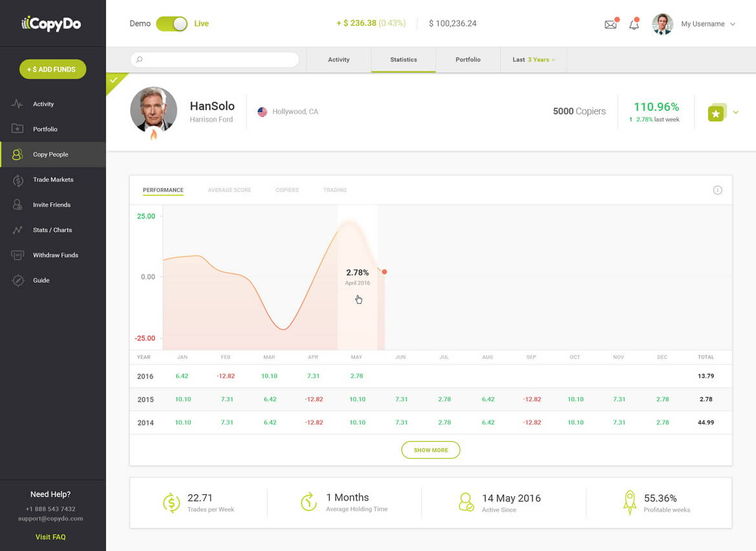Click the search magnifier icon
Image resolution: width=756 pixels, height=551 pixels.
click(140, 59)
